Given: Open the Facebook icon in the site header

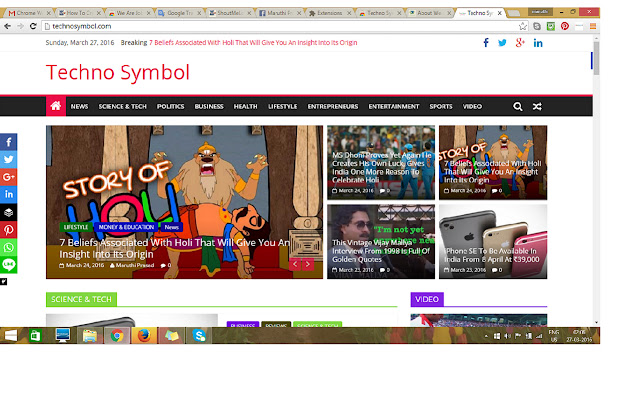Looking at the screenshot, I should 486,43.
